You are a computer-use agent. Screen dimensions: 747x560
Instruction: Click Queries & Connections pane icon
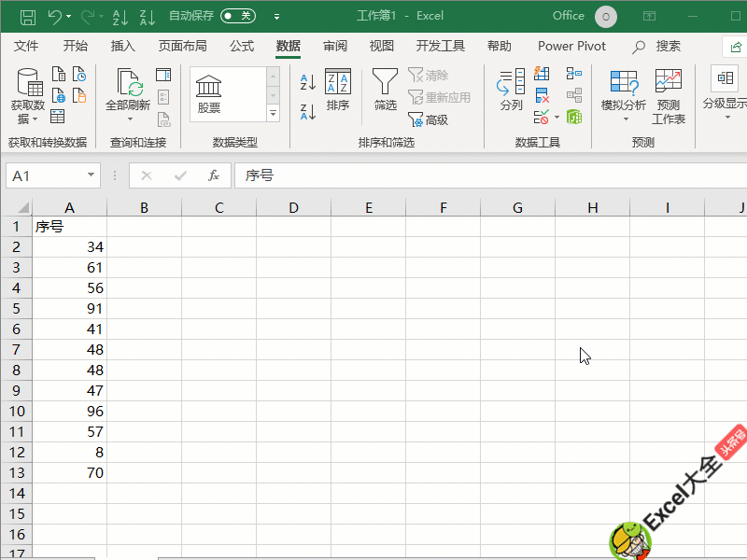[x=163, y=75]
